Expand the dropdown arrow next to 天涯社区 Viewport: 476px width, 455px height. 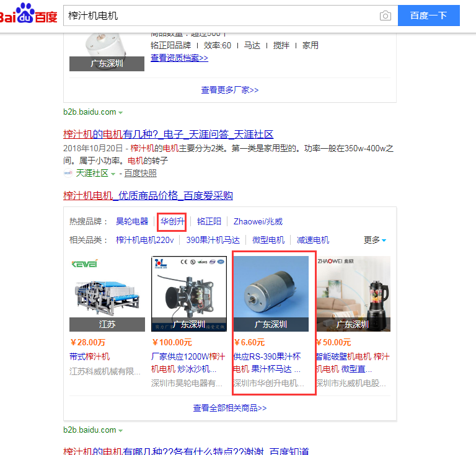tap(113, 174)
